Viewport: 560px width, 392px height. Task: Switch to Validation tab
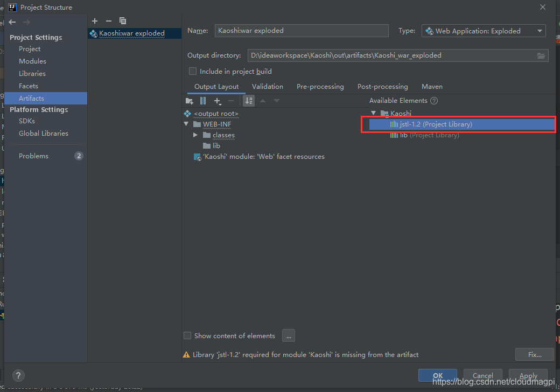[x=268, y=87]
